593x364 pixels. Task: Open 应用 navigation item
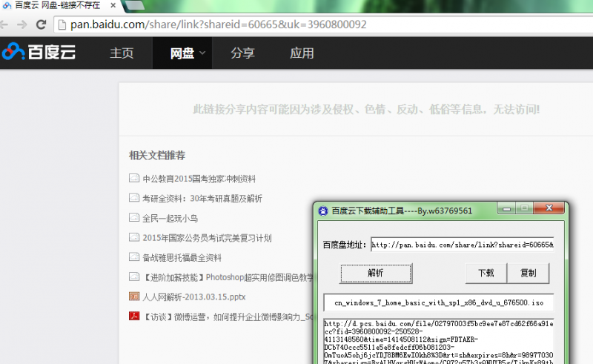coord(302,53)
